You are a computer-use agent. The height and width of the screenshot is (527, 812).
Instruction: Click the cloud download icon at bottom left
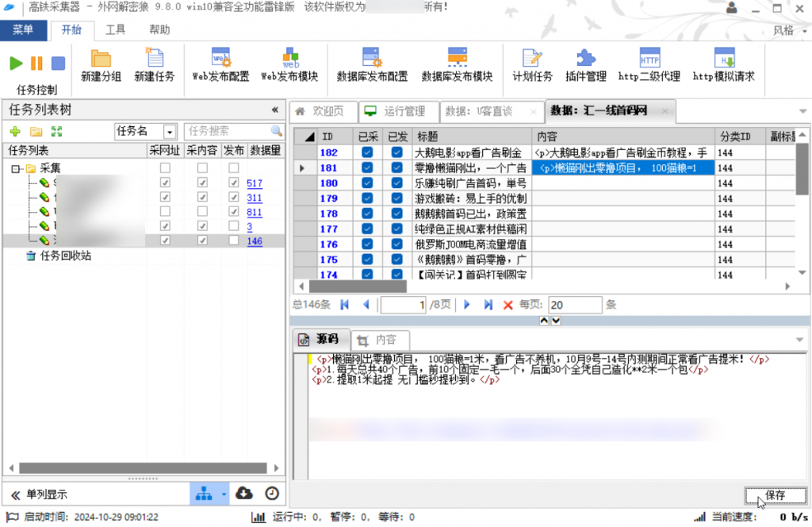(x=245, y=494)
